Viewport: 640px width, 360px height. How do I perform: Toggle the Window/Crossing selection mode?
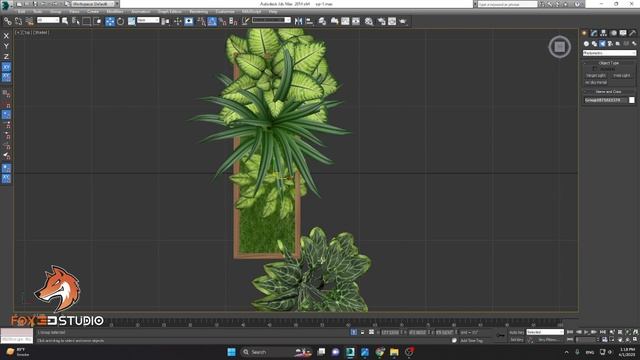click(98, 21)
